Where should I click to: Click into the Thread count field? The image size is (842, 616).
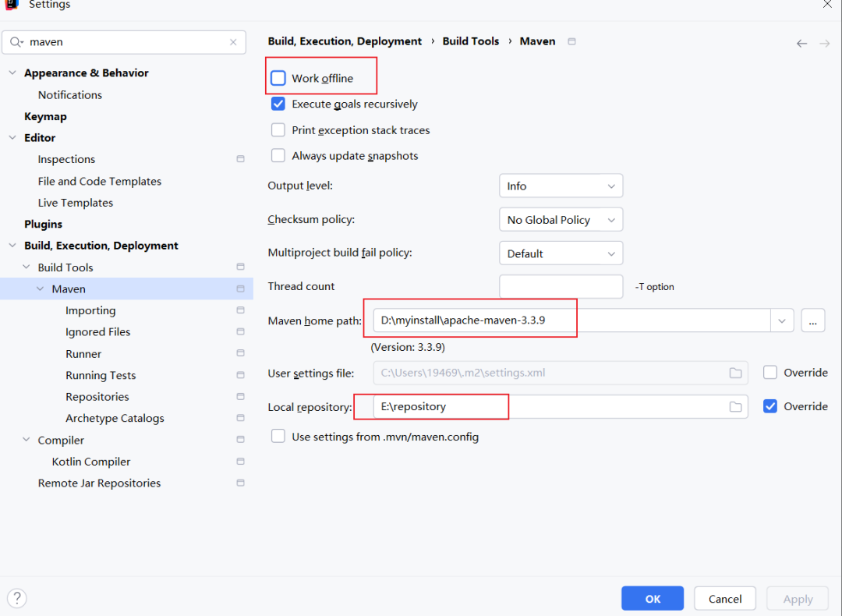561,286
